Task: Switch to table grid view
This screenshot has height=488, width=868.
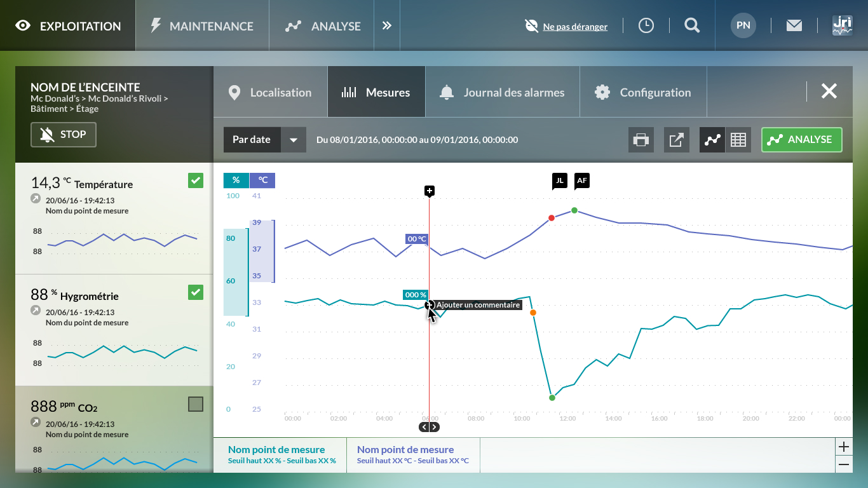Action: [x=738, y=140]
